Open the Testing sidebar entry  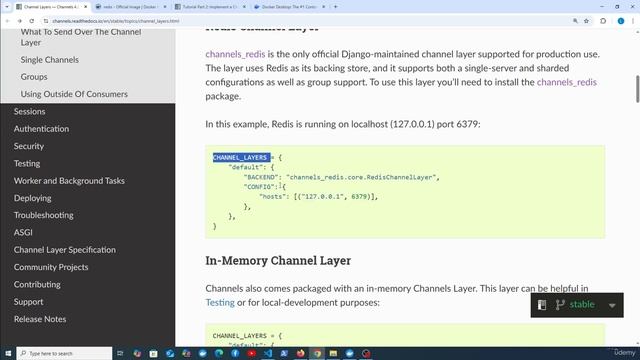[x=27, y=163]
